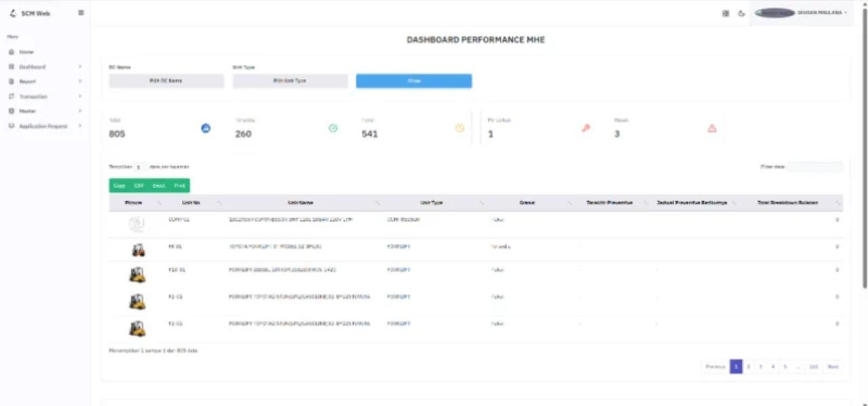Go to page 2 in pagination
The height and width of the screenshot is (406, 868).
(748, 367)
